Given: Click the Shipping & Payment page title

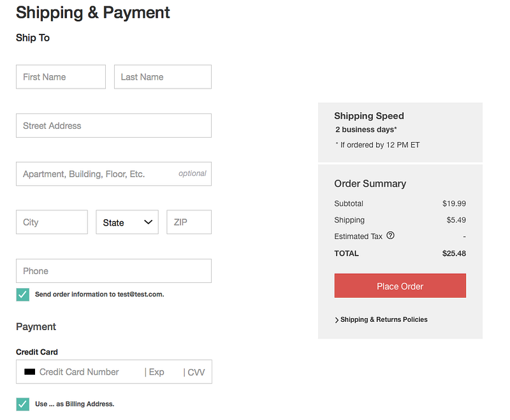Looking at the screenshot, I should (92, 13).
